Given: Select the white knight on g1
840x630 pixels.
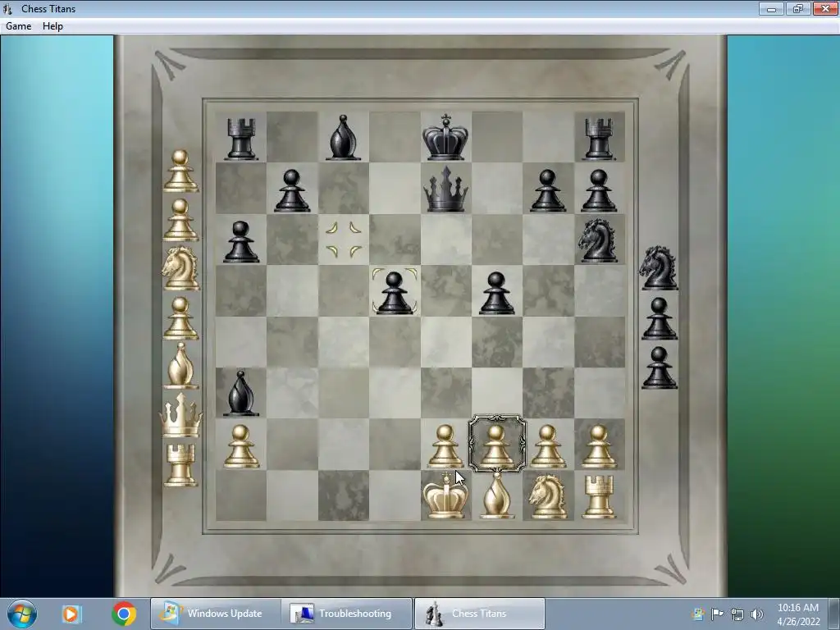Looking at the screenshot, I should (x=547, y=496).
